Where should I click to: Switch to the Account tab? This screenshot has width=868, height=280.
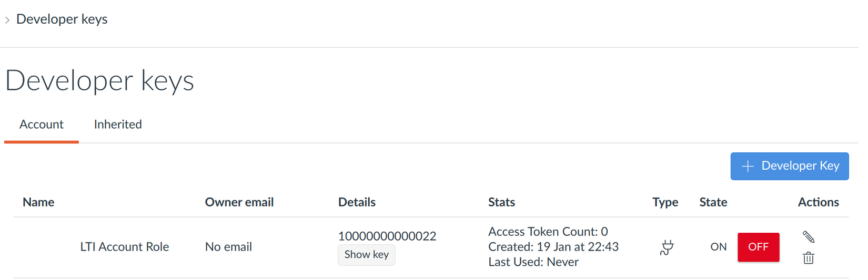42,125
